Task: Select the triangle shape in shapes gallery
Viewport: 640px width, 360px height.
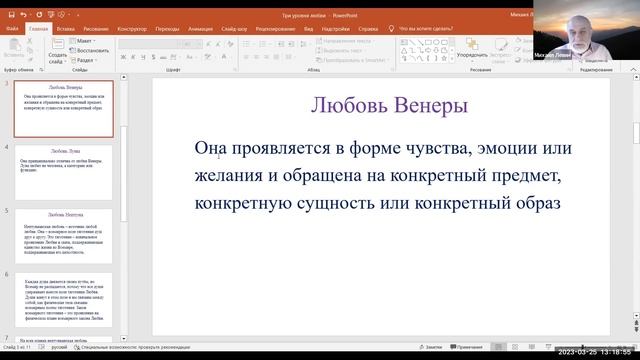Action: (x=404, y=50)
